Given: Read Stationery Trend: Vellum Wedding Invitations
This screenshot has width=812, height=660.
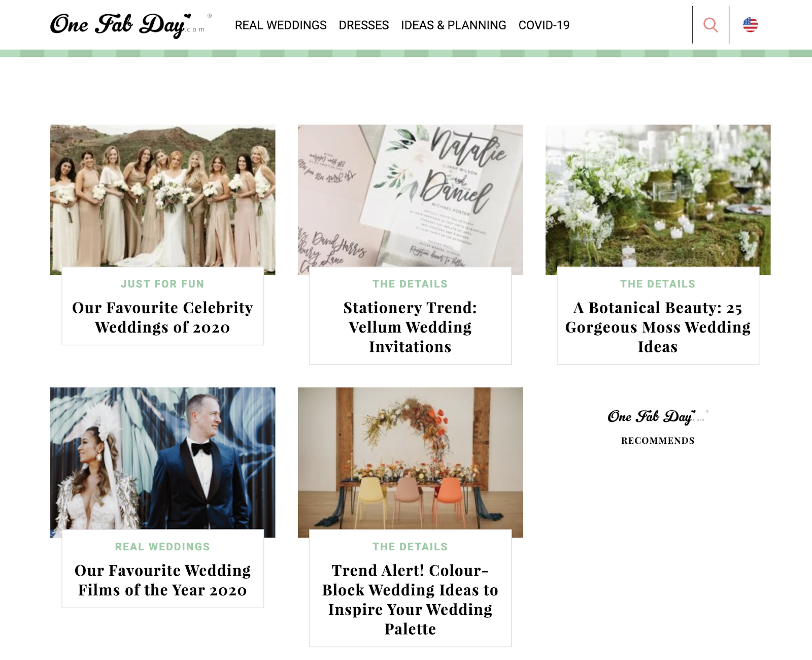Looking at the screenshot, I should (x=411, y=327).
